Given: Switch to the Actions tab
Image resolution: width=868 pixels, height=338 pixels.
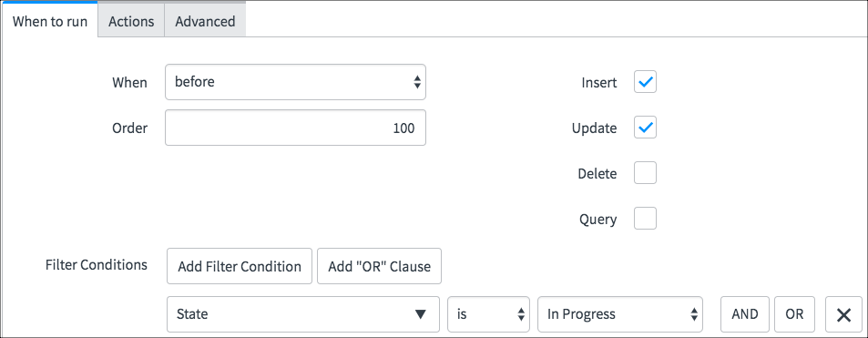Looking at the screenshot, I should (131, 21).
